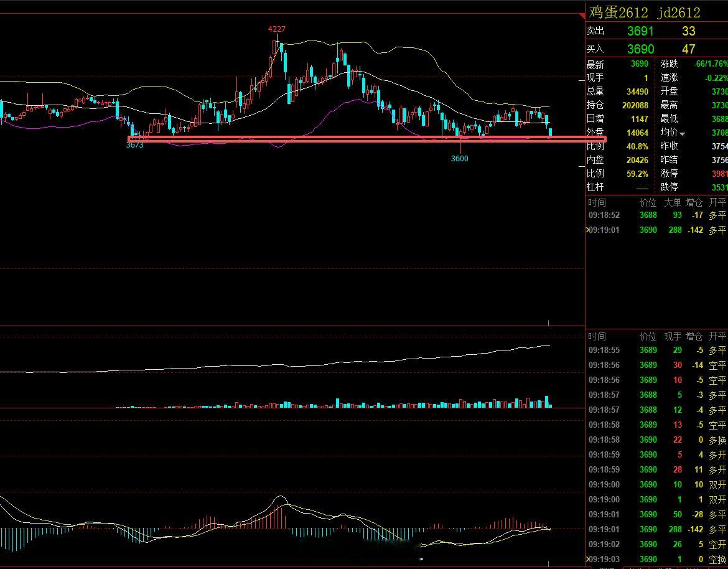Viewport: 728px width, 569px height.
Task: Select the 09:18:52 large order row
Action: coord(657,215)
